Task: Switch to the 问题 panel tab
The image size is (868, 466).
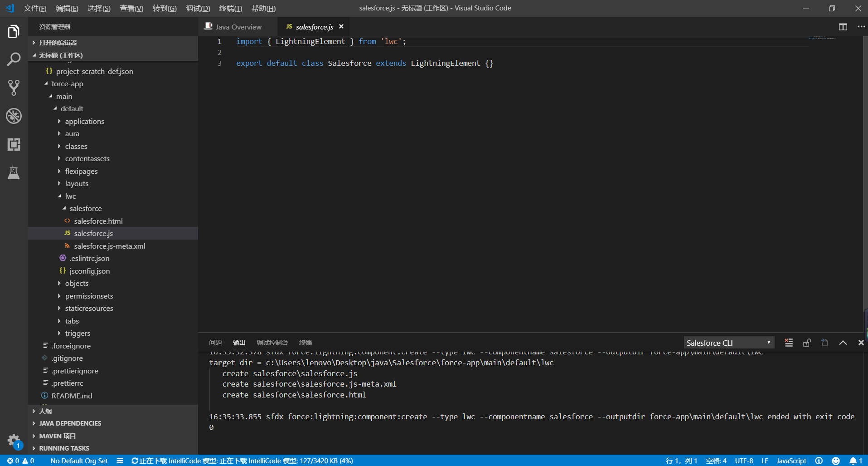Action: 215,343
